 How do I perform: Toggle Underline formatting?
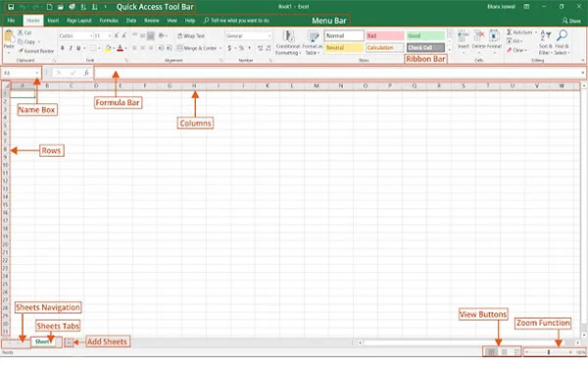point(78,48)
